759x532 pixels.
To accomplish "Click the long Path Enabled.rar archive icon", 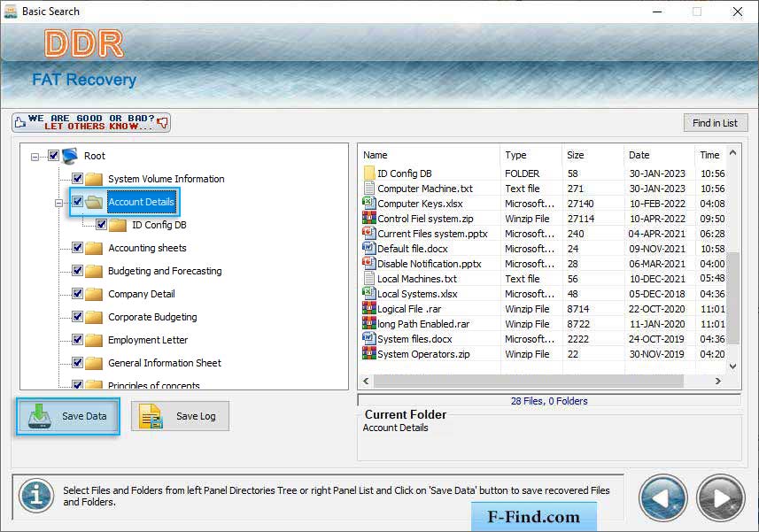I will [x=368, y=322].
